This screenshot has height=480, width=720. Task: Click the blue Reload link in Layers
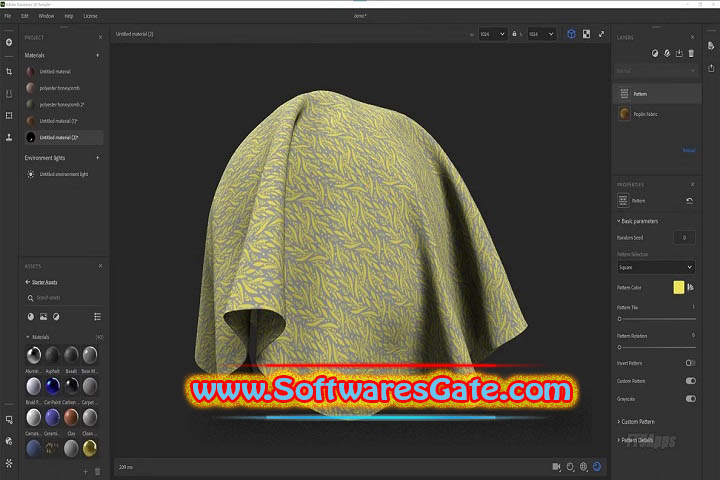689,151
